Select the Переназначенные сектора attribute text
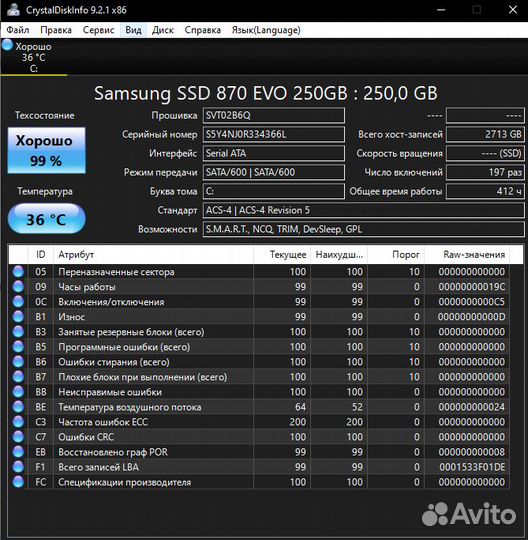Viewport: 528px width, 540px height. (116, 272)
